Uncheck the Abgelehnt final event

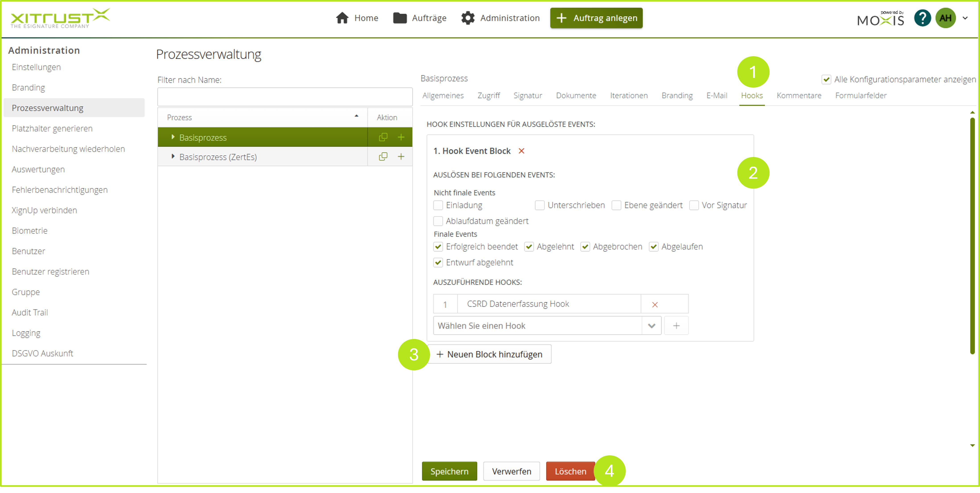[x=529, y=247]
